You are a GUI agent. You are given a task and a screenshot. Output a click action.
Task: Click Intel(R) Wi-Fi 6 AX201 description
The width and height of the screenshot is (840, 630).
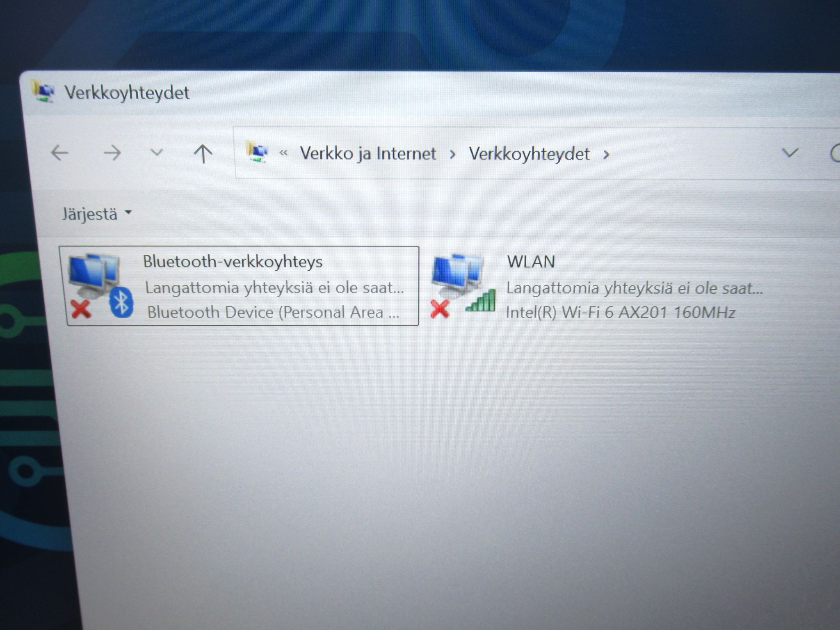coord(621,313)
